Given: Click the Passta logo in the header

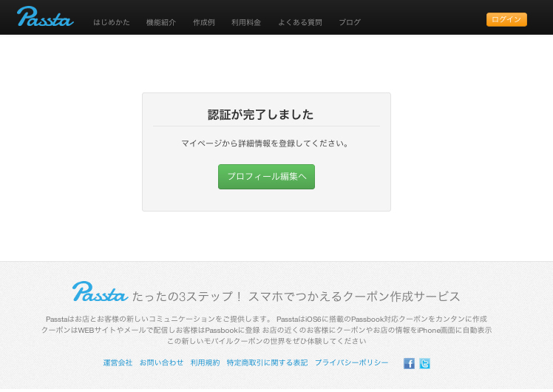Looking at the screenshot, I should point(45,17).
